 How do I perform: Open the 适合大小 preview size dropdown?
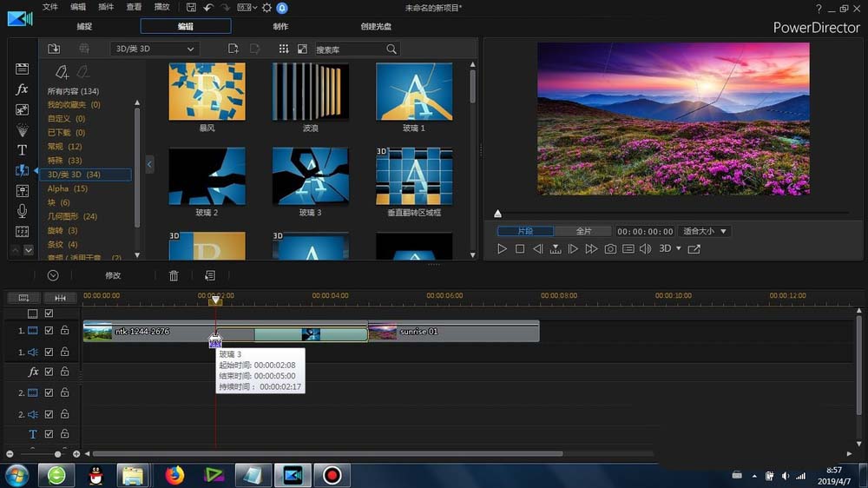(705, 231)
